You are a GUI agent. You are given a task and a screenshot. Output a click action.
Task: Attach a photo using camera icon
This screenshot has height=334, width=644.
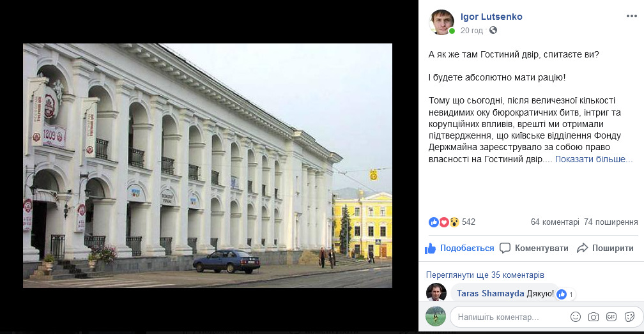pyautogui.click(x=593, y=317)
